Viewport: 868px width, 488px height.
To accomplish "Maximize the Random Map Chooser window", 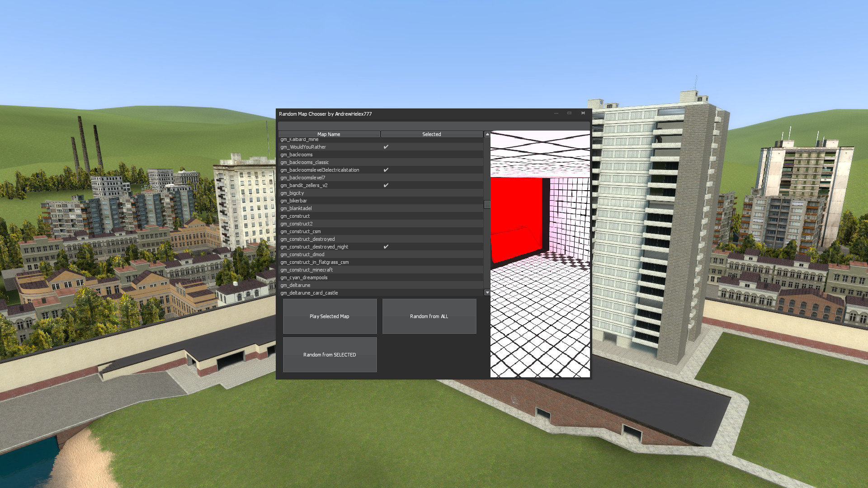I will (x=569, y=113).
